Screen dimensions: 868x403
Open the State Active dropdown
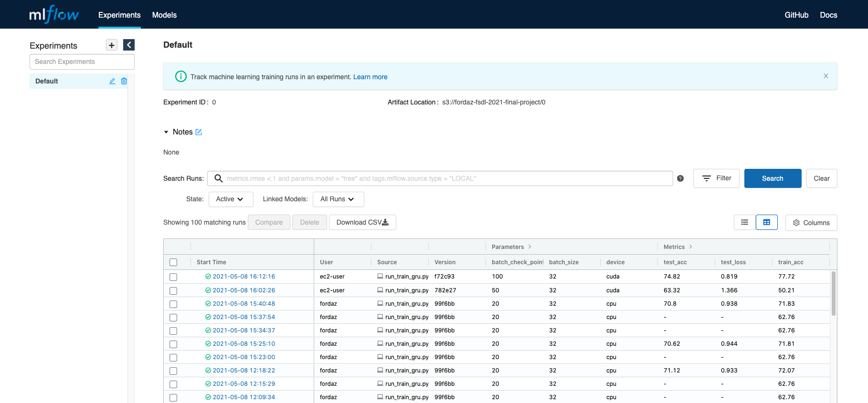pos(231,199)
